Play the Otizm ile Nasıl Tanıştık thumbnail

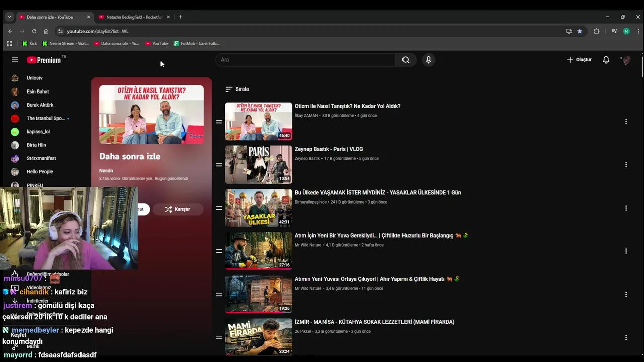(259, 121)
